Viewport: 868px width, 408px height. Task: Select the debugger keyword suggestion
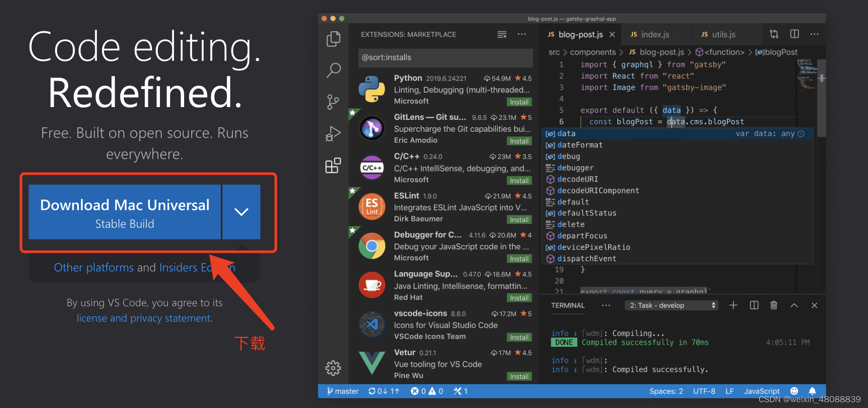click(x=677, y=168)
